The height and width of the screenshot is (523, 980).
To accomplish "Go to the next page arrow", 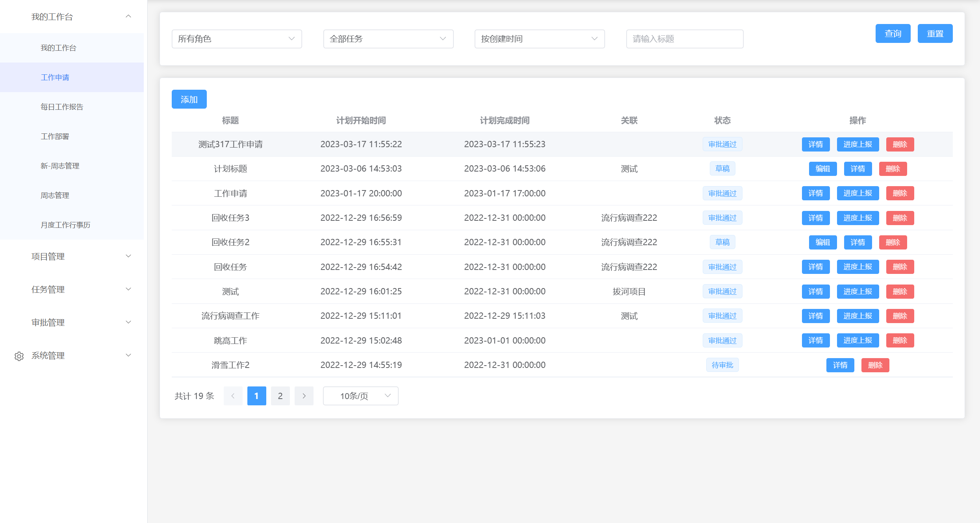I will (x=304, y=396).
